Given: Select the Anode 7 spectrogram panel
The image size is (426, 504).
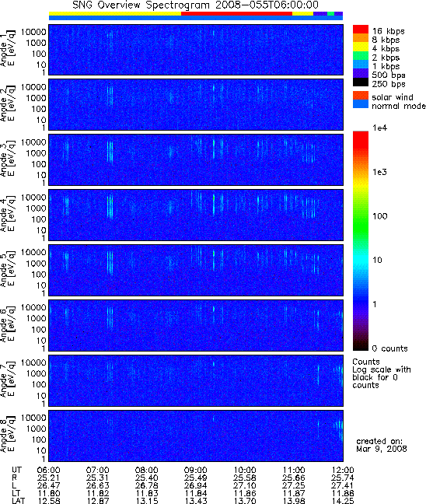Looking at the screenshot, I should (x=196, y=380).
